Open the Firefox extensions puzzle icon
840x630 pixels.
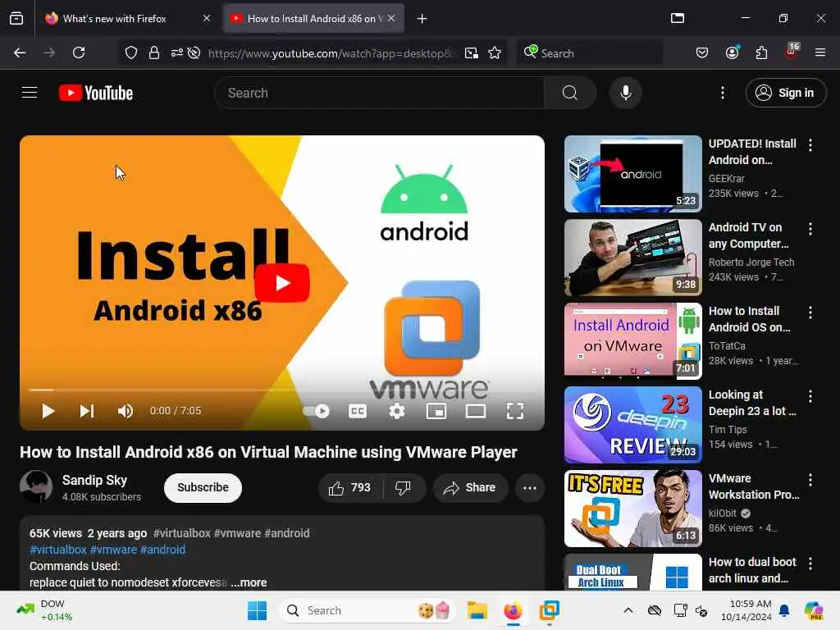[761, 52]
